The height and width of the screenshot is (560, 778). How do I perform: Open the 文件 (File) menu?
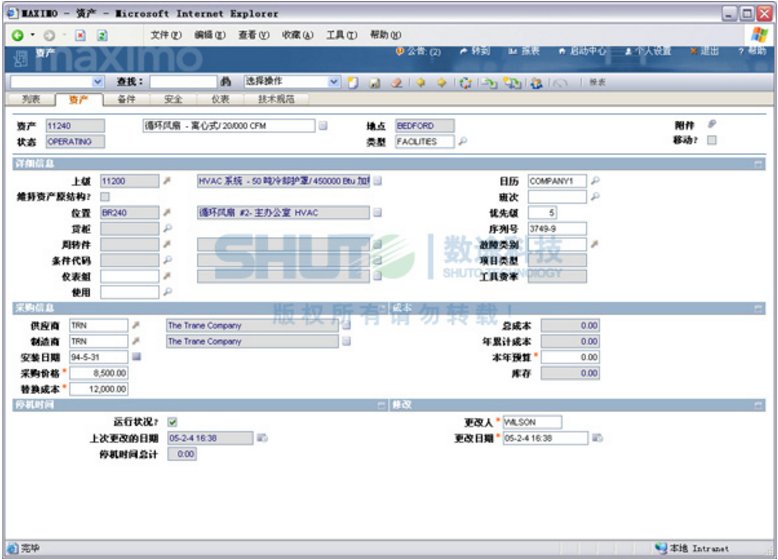166,35
